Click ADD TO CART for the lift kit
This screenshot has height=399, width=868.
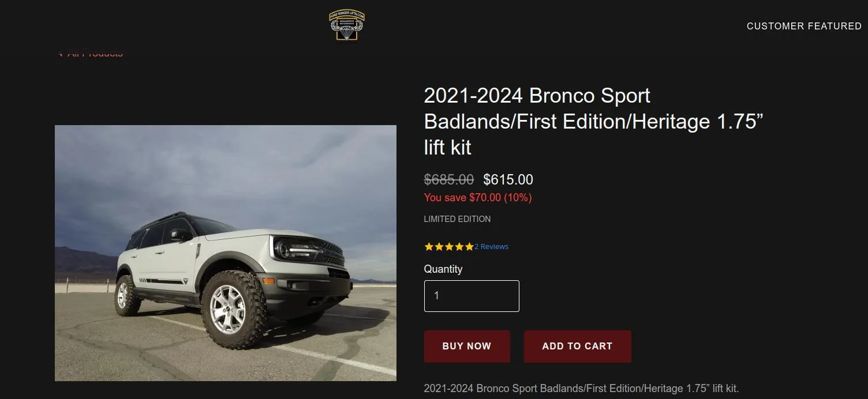pos(577,346)
